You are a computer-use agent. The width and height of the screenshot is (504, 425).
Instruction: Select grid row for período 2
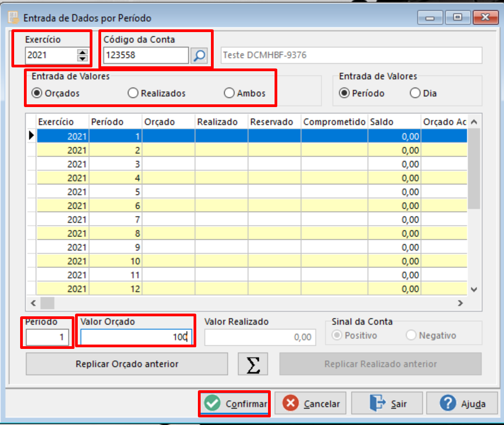pyautogui.click(x=252, y=151)
